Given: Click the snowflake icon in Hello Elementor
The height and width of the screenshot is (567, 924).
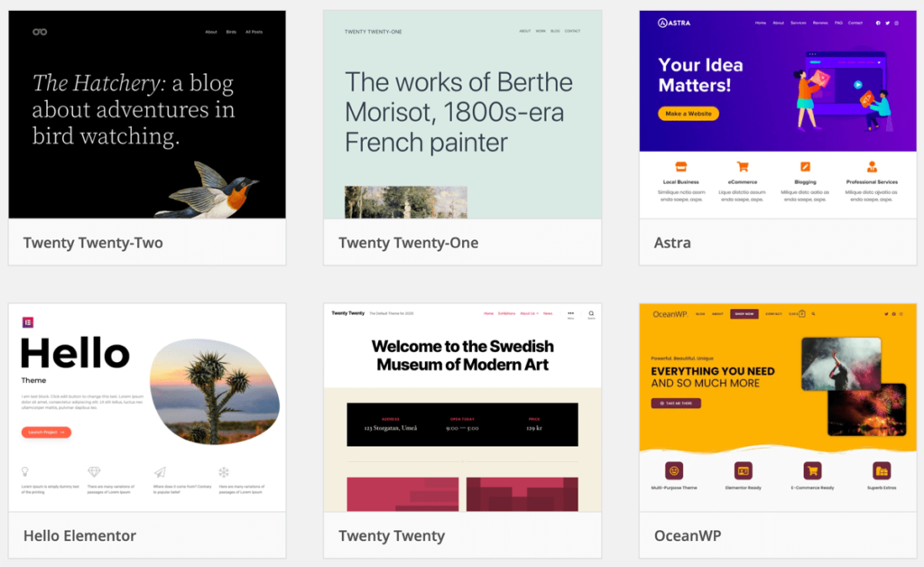Looking at the screenshot, I should tap(224, 471).
